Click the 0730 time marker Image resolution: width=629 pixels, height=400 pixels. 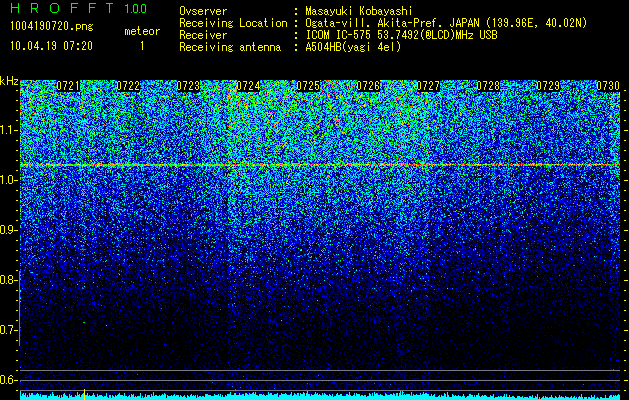tap(608, 86)
